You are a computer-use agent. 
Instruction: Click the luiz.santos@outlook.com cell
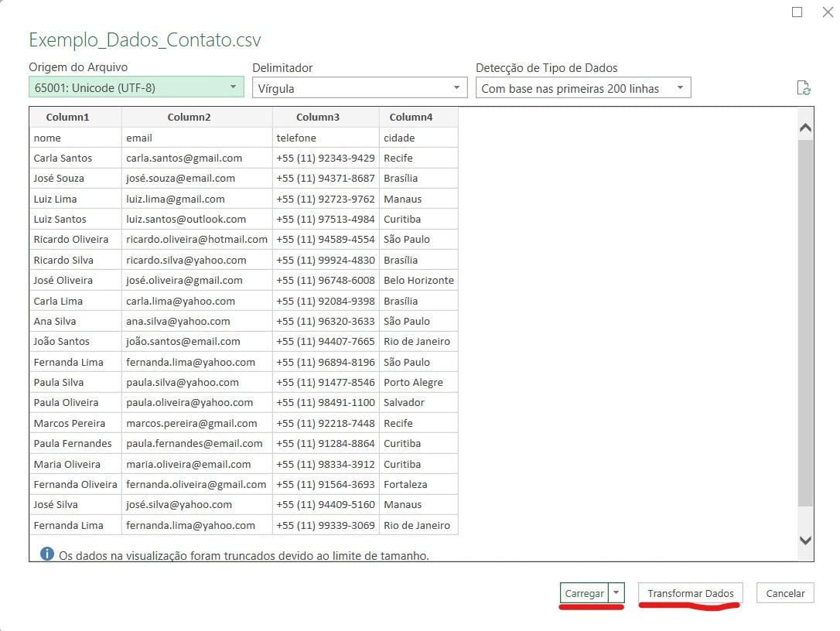click(197, 219)
